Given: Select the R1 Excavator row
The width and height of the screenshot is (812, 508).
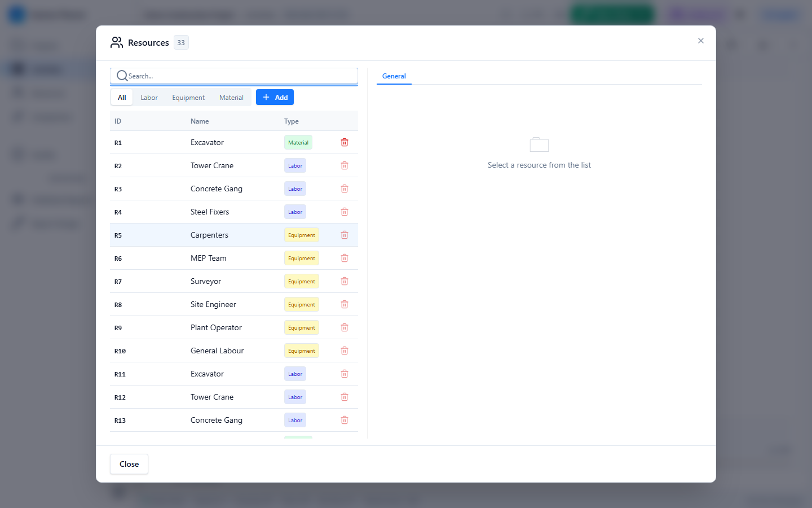Looking at the screenshot, I should tap(234, 142).
